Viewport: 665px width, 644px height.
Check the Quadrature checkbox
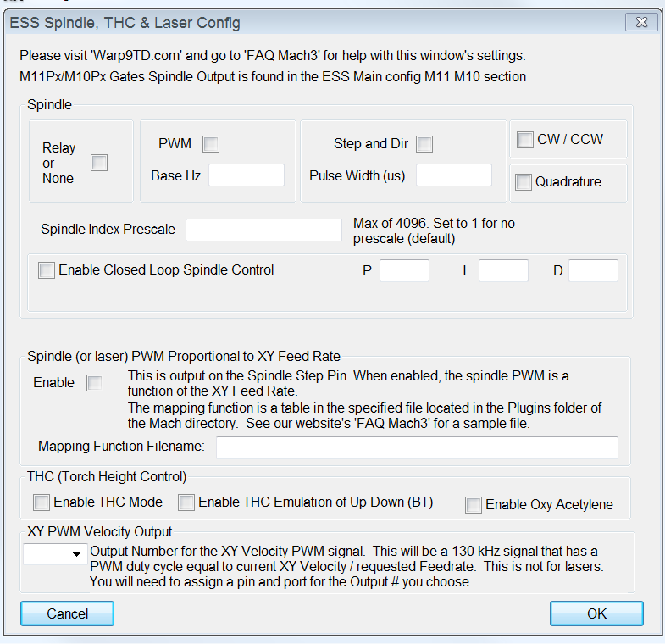[524, 181]
